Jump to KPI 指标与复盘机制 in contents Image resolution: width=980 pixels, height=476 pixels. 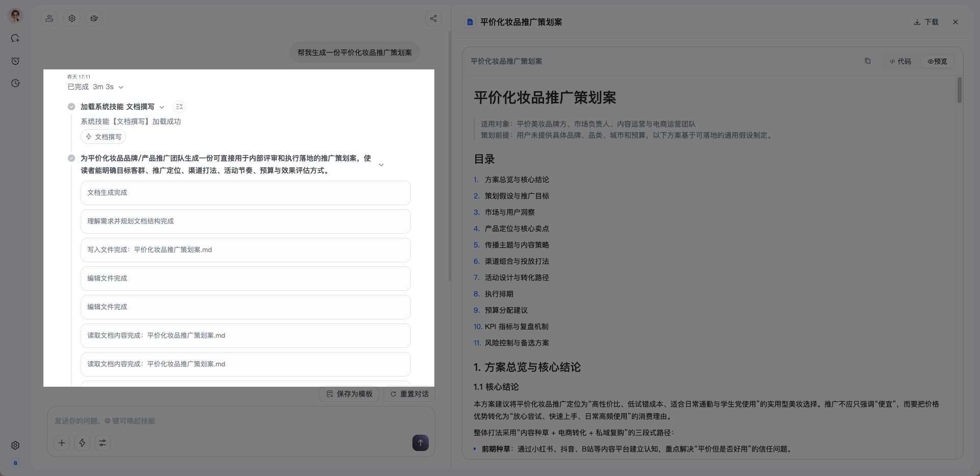tap(517, 327)
